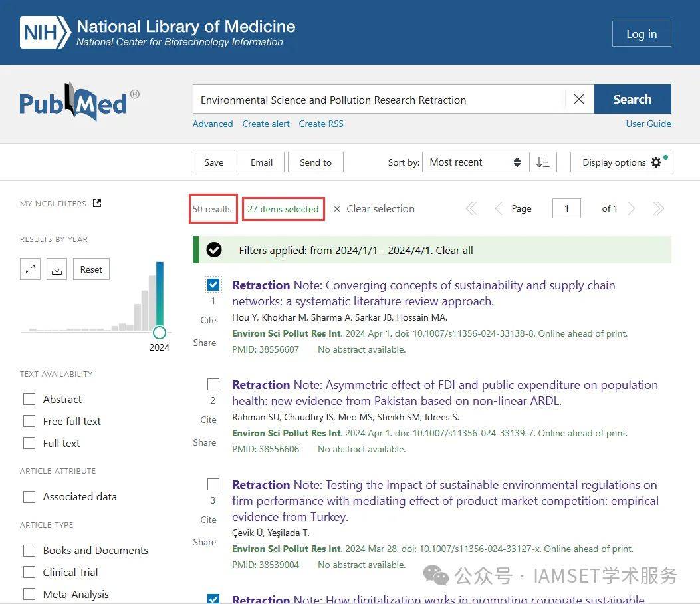Screen dimensions: 700x604
Task: Download the results by year data
Action: point(57,269)
